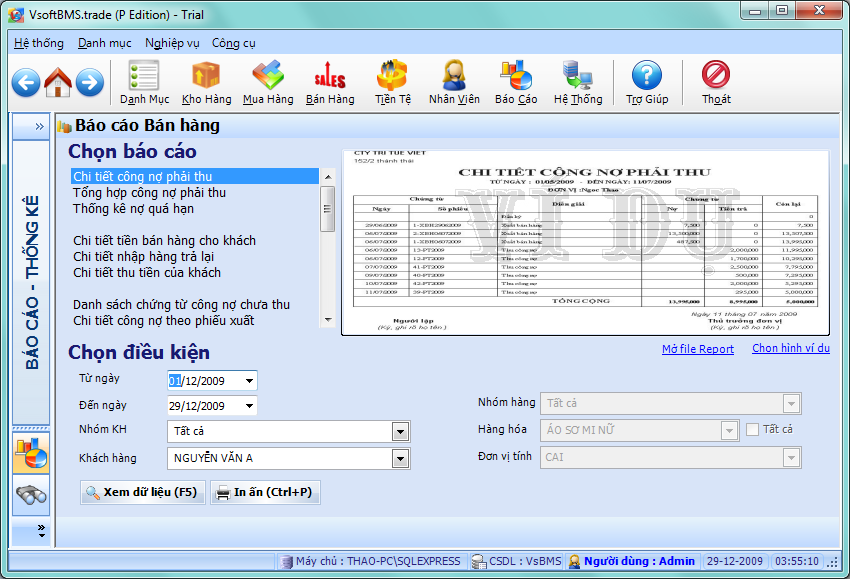850x579 pixels.
Task: Select the sidebar binoculars search icon
Action: tap(31, 495)
